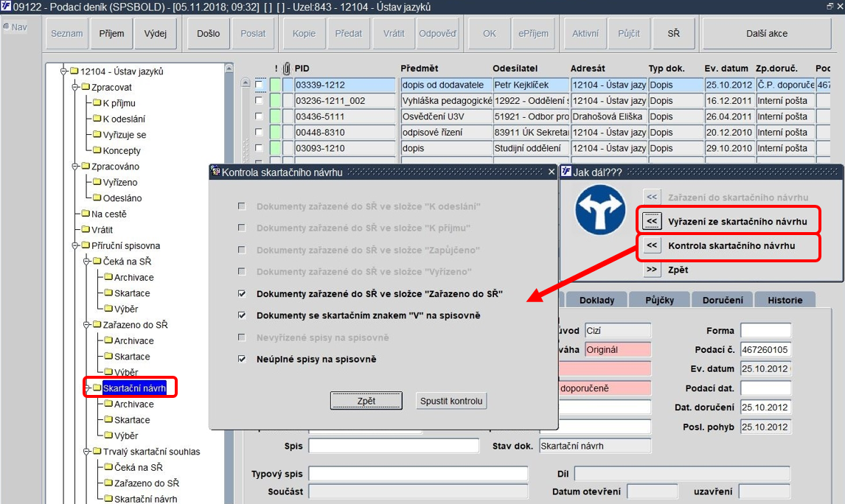845x504 pixels.
Task: Collapse the Čeká na SŘ node under Příruční spisovna
Action: coord(86,261)
